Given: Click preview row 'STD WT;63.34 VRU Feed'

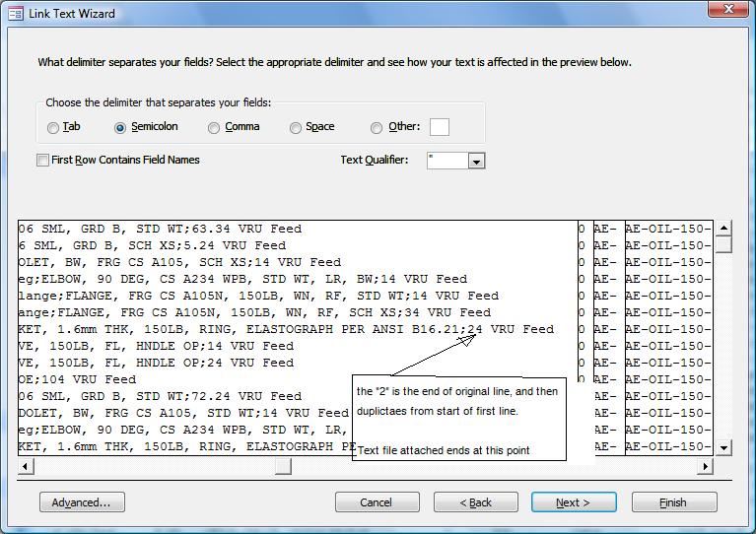Looking at the screenshot, I should 160,229.
